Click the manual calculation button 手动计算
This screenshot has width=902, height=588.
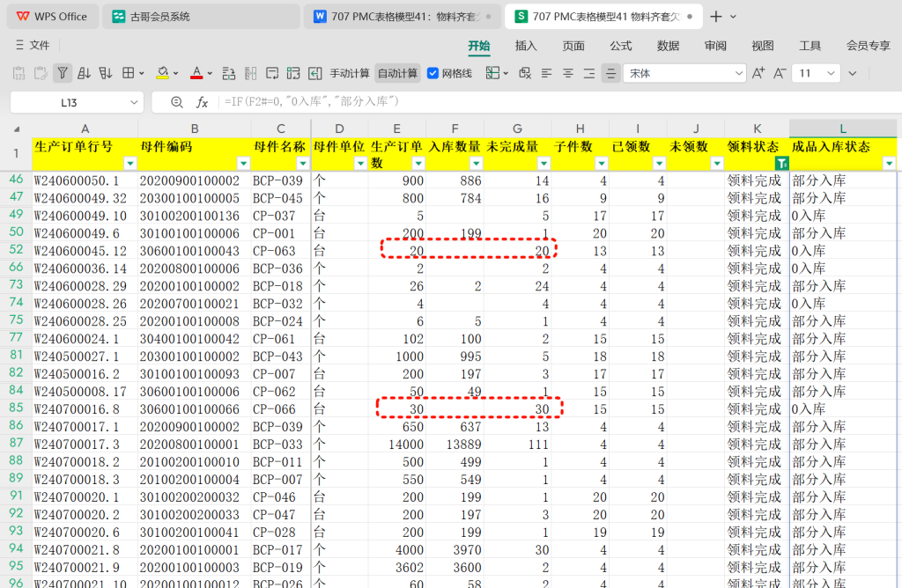(x=349, y=73)
